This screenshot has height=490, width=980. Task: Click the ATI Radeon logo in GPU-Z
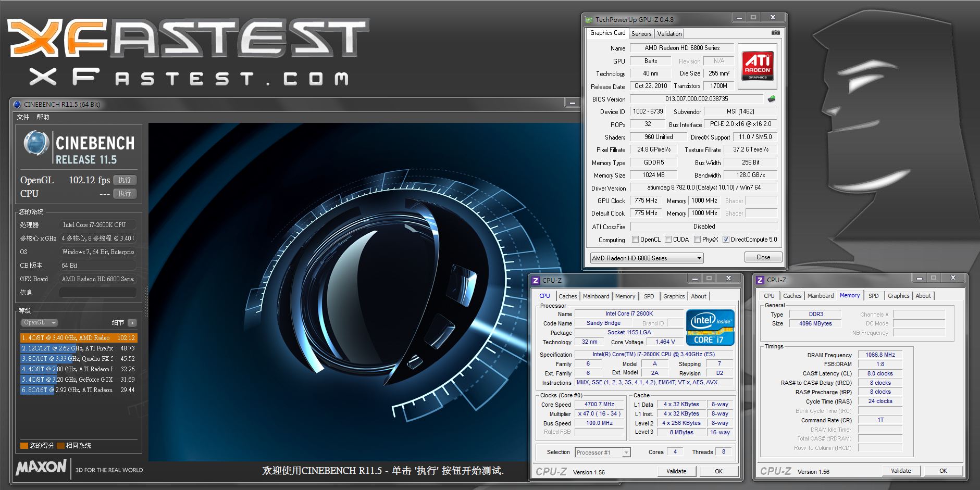click(x=758, y=66)
